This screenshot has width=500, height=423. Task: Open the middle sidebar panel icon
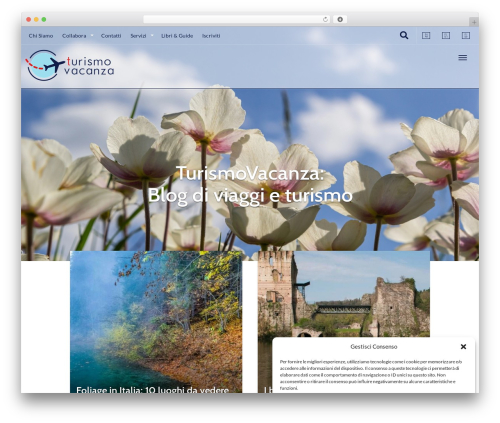[x=446, y=35]
